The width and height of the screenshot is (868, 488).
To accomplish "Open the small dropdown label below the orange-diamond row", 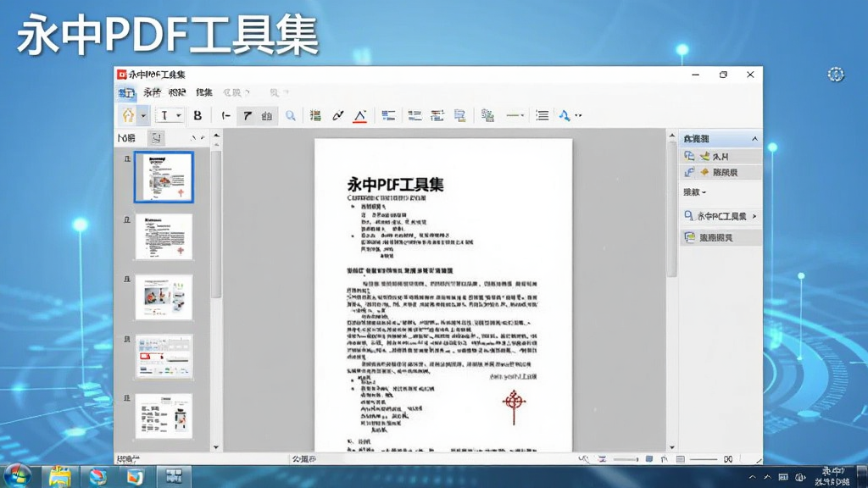I will click(x=695, y=192).
